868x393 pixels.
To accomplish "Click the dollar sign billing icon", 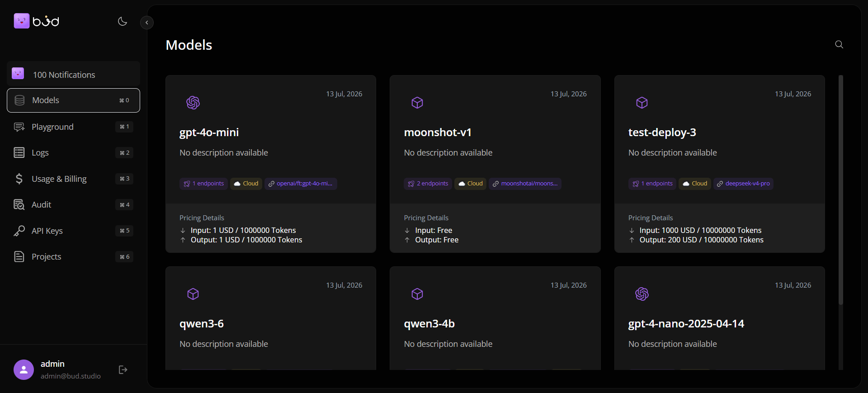I will pyautogui.click(x=19, y=179).
